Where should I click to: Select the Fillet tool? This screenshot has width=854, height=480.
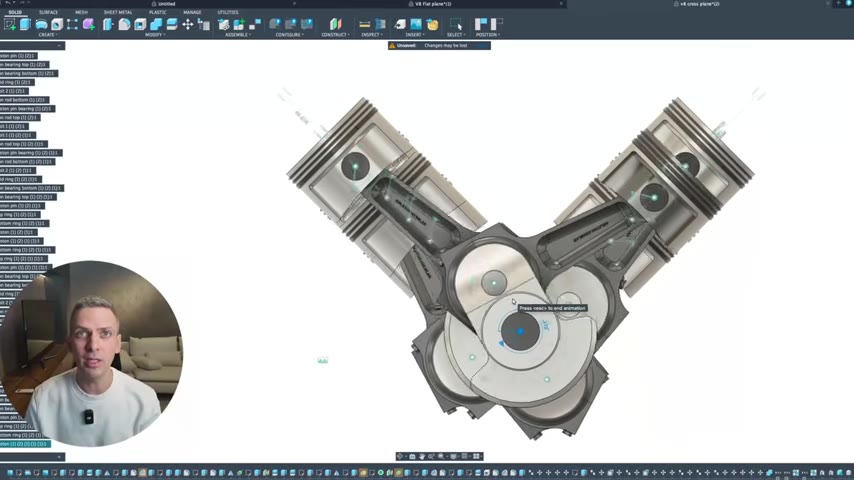coord(124,24)
